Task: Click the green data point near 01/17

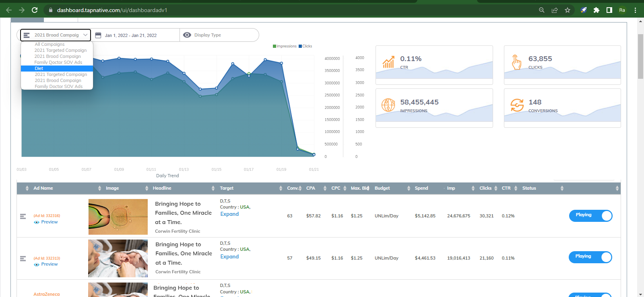Action: point(249,74)
